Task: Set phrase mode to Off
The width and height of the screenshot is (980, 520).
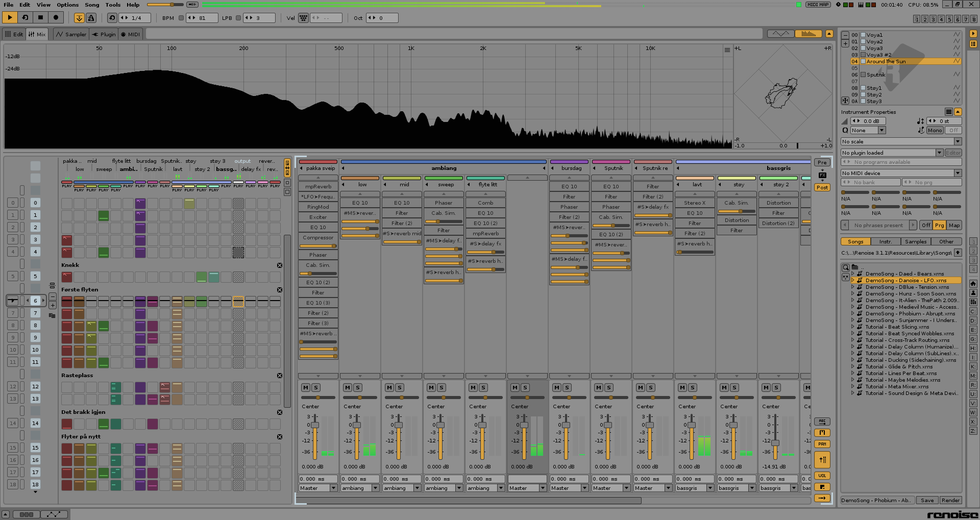Action: click(926, 225)
